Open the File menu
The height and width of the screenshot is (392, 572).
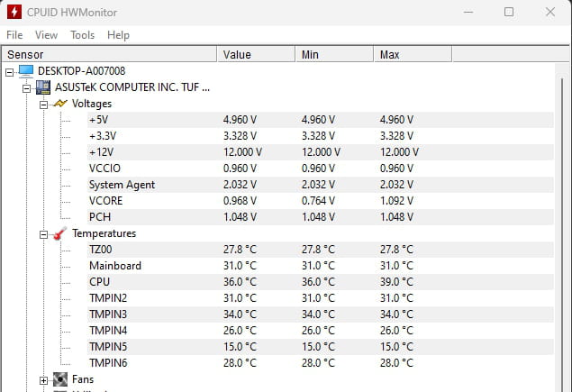point(14,35)
